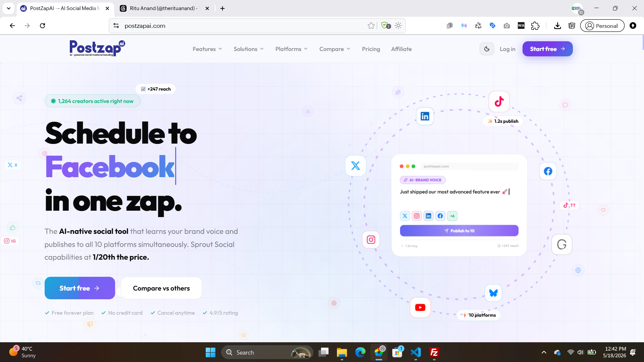The height and width of the screenshot is (362, 644).
Task: Click the 1.2s publish badge
Action: pyautogui.click(x=503, y=121)
